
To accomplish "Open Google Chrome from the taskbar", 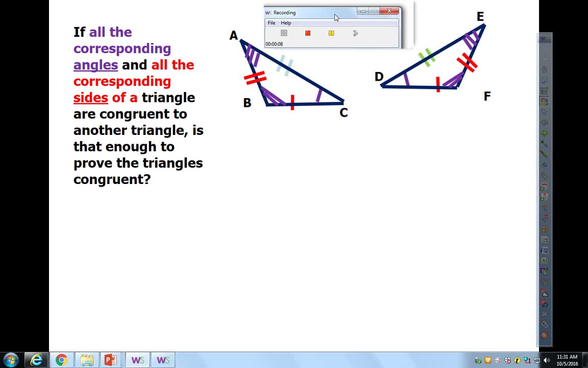I will click(60, 360).
